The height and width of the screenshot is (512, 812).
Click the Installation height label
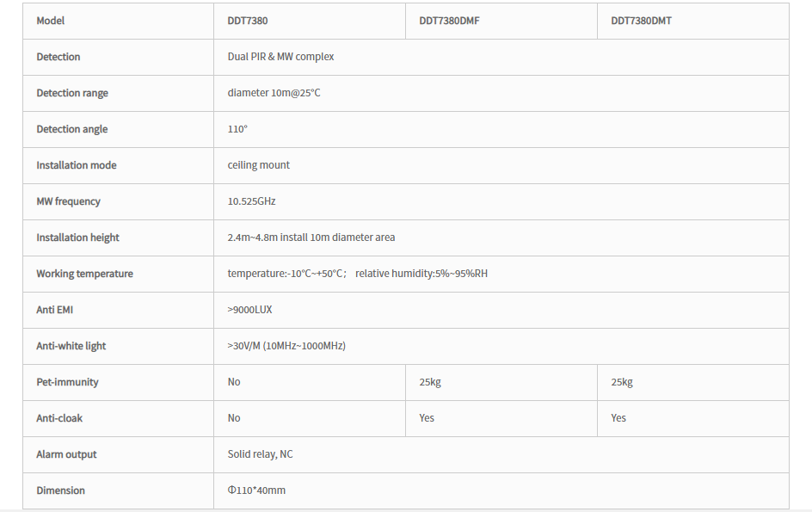click(x=77, y=237)
